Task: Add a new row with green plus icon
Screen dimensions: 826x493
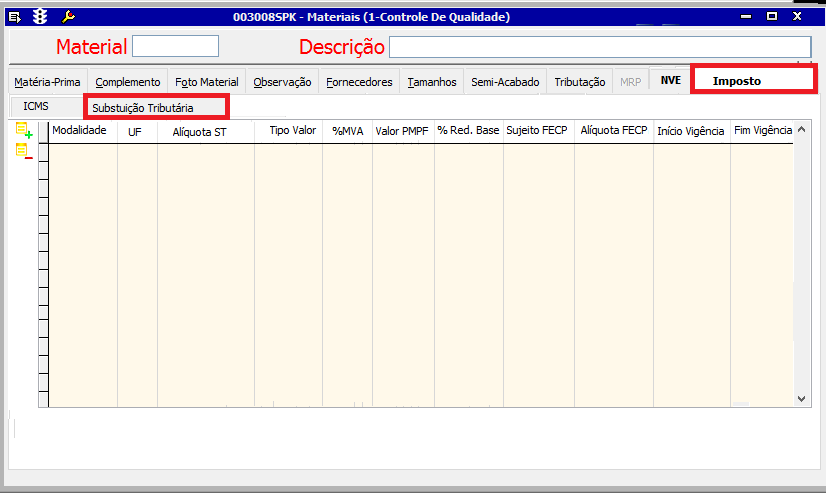Action: [x=24, y=130]
